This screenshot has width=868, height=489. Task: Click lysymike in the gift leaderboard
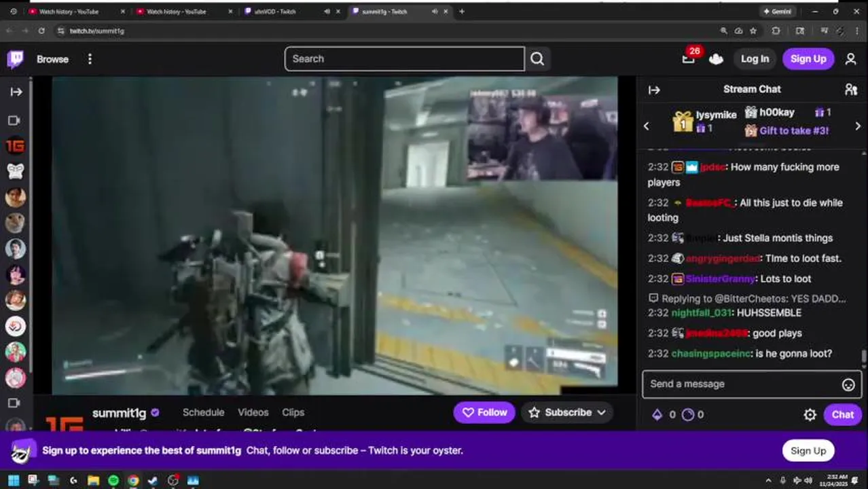[x=716, y=115]
